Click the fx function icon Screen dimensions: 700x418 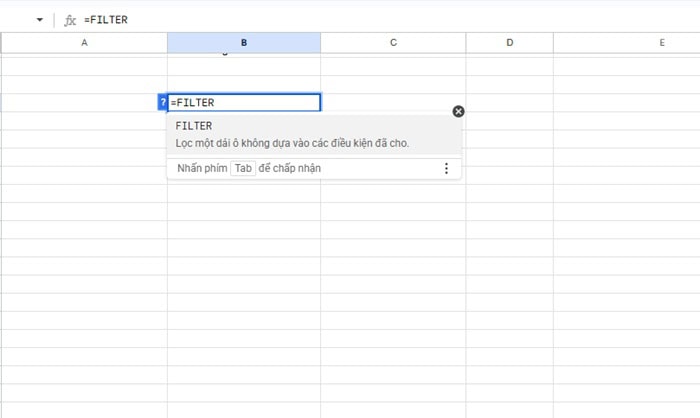click(69, 20)
